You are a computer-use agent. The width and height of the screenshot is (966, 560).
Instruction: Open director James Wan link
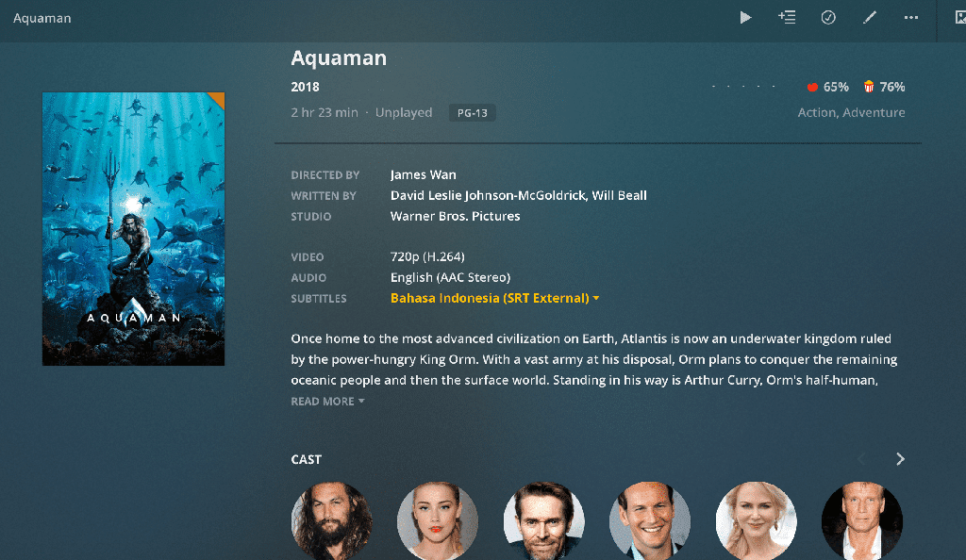pos(424,174)
